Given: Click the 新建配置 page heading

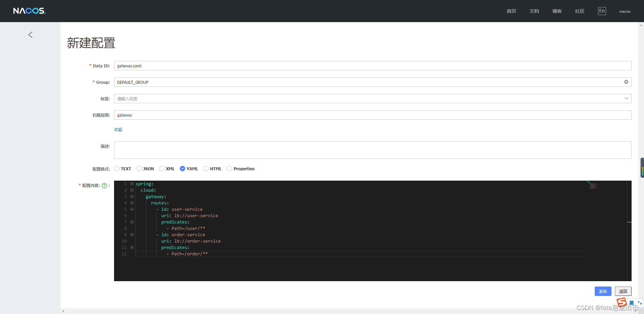Looking at the screenshot, I should 91,43.
